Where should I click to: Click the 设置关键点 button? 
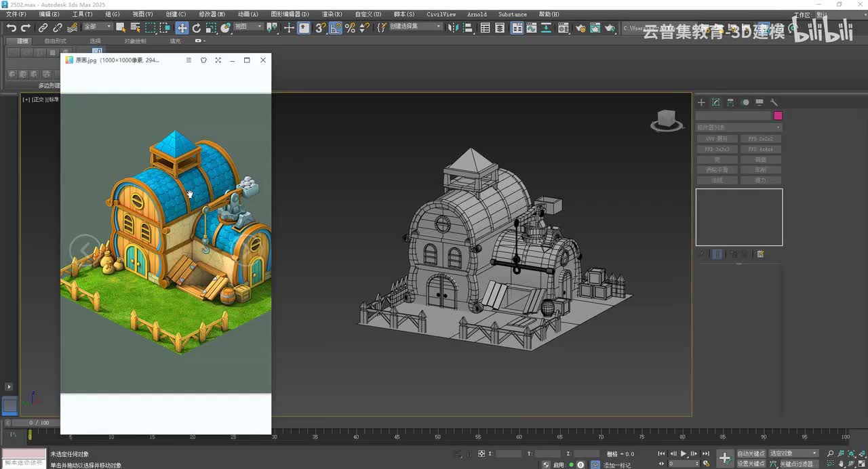coord(751,464)
